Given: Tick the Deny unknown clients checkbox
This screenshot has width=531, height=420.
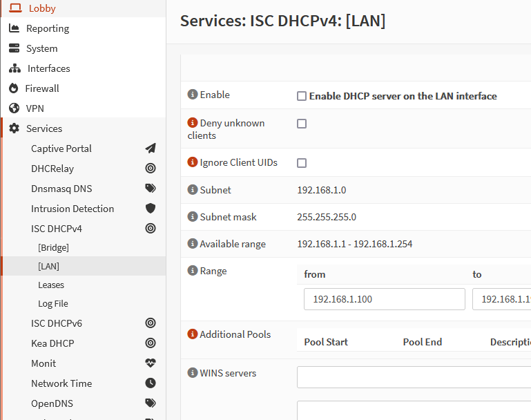Looking at the screenshot, I should point(302,124).
